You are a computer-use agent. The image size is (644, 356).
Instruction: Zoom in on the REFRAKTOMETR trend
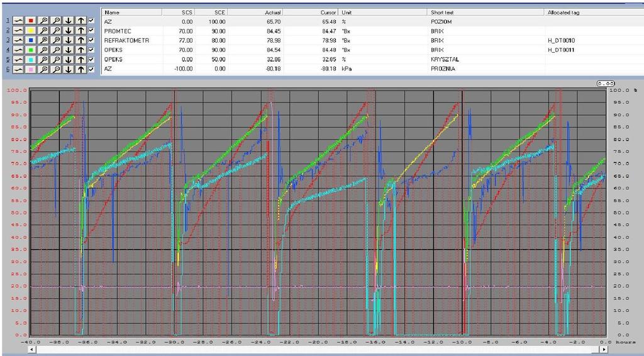pos(43,40)
